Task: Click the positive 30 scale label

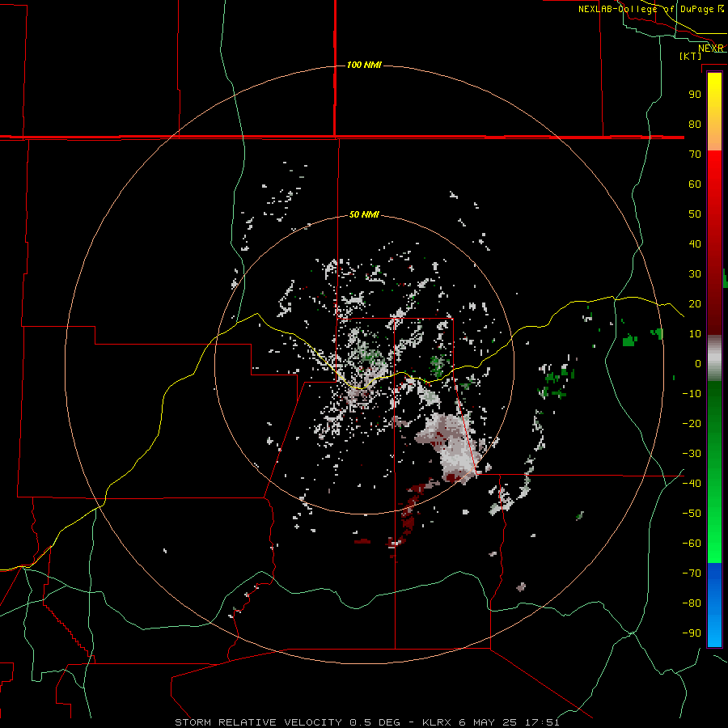Action: (695, 274)
